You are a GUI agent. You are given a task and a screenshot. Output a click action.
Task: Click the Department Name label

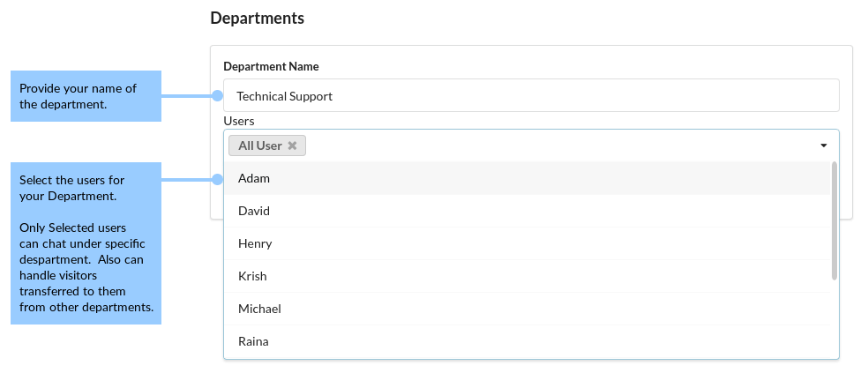pos(272,66)
